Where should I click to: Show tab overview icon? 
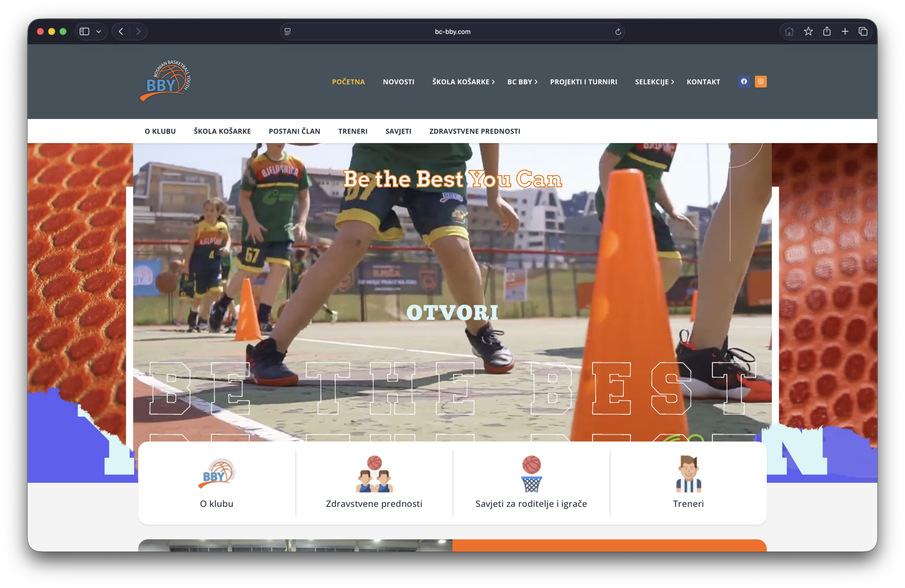click(x=863, y=31)
